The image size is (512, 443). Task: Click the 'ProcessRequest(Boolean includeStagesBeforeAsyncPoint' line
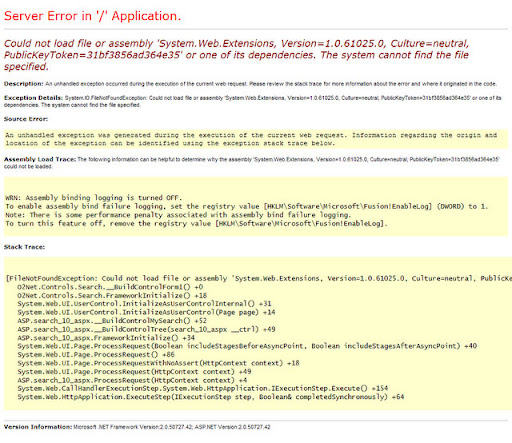coord(247,346)
